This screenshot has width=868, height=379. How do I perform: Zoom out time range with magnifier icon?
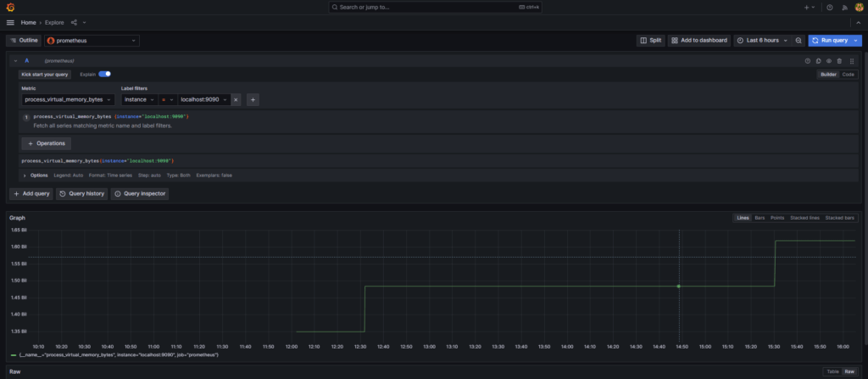point(798,41)
